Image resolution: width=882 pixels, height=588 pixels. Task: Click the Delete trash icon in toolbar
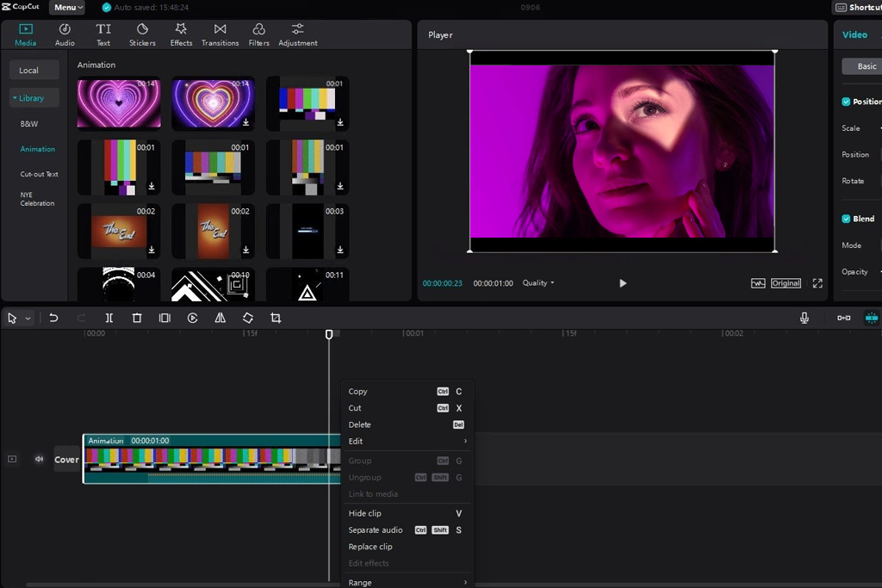coord(137,319)
